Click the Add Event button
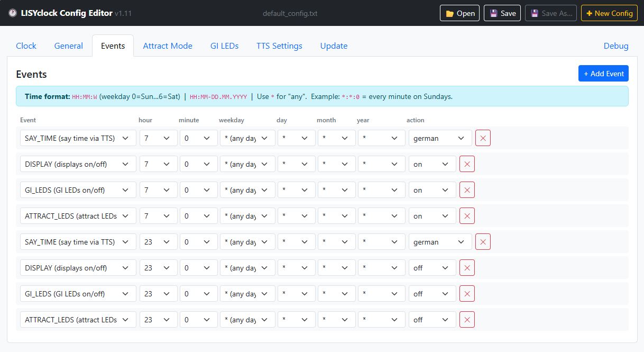The height and width of the screenshot is (352, 644). (603, 74)
